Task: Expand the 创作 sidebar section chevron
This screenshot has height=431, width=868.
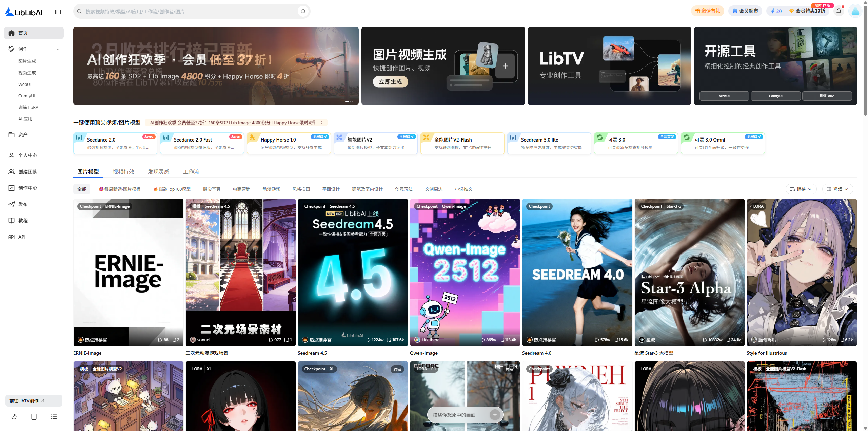Action: coord(58,49)
